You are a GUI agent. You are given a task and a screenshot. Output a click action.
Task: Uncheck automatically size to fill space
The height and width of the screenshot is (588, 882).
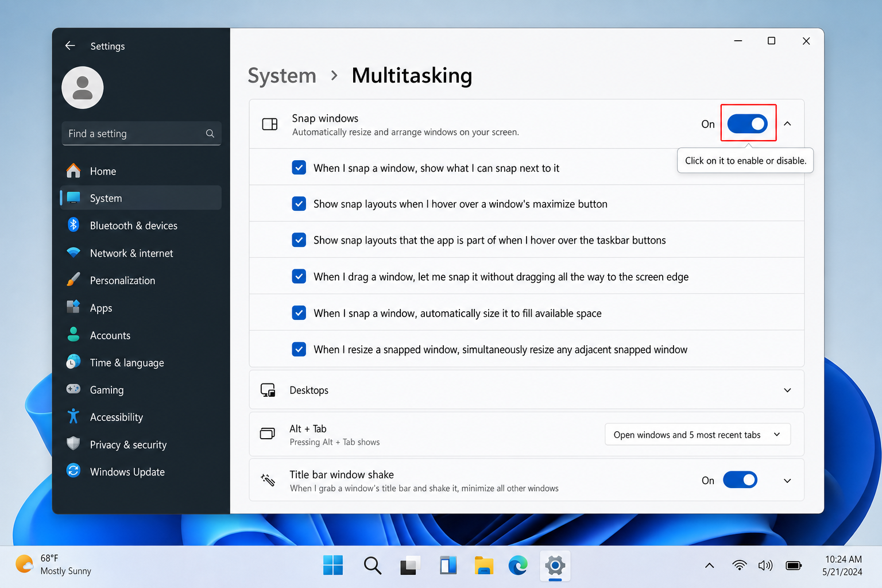299,313
